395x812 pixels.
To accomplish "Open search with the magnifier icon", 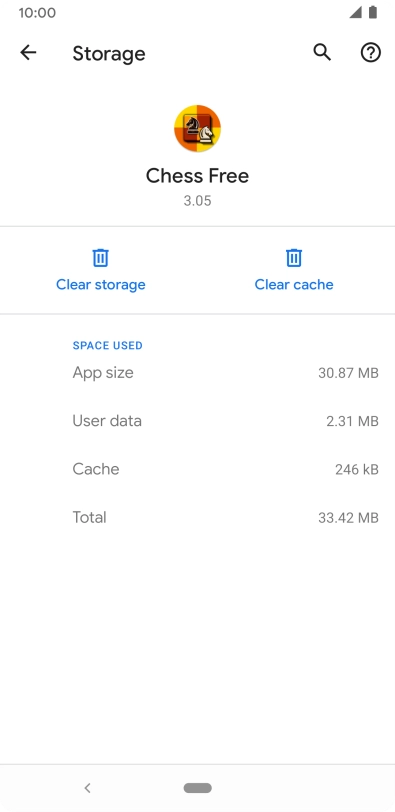I will (322, 52).
